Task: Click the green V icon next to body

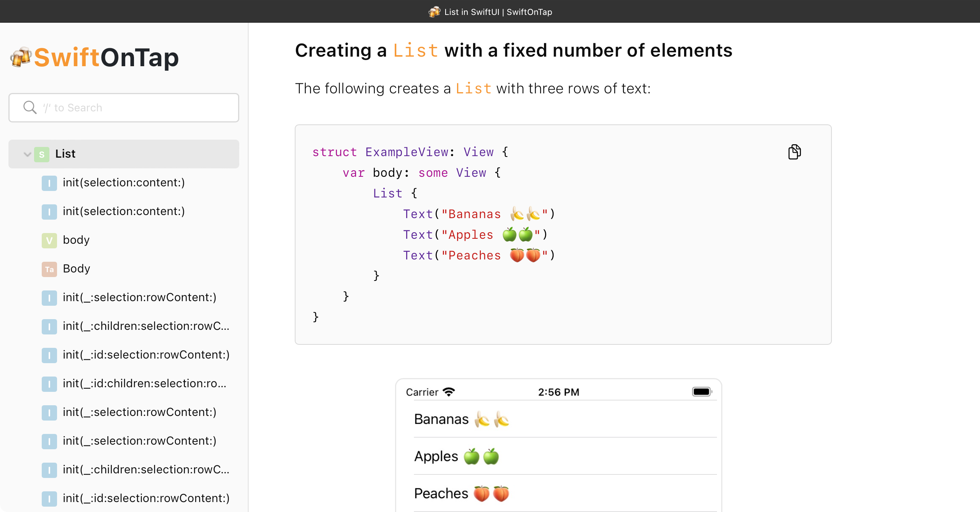Action: coord(49,240)
